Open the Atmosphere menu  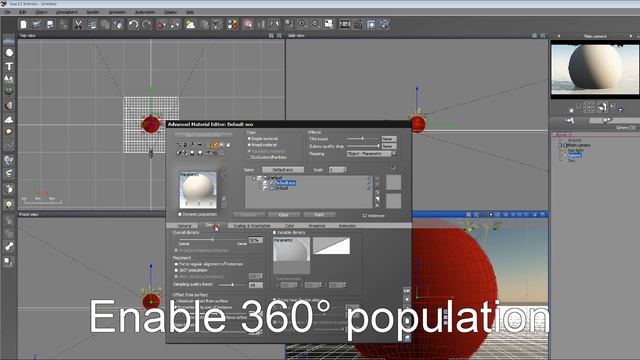67,12
